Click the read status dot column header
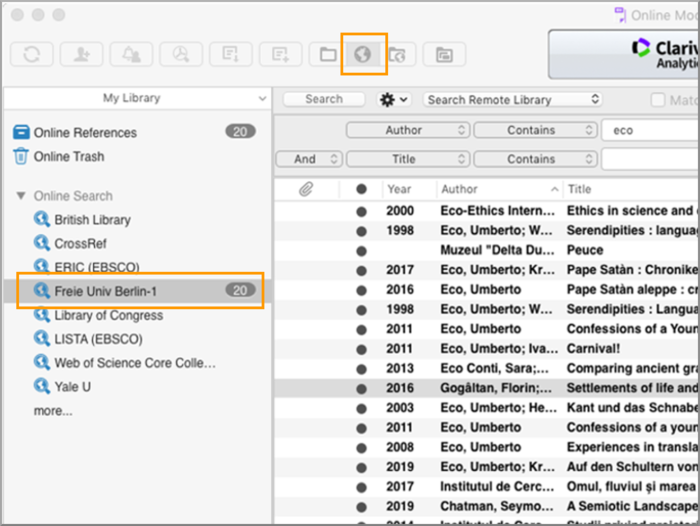 [x=362, y=189]
